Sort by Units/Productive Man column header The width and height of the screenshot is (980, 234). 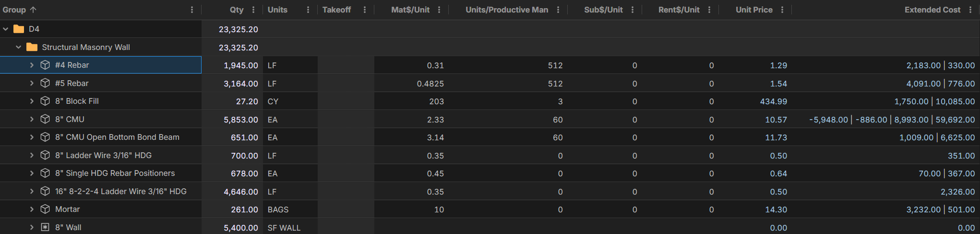click(506, 10)
